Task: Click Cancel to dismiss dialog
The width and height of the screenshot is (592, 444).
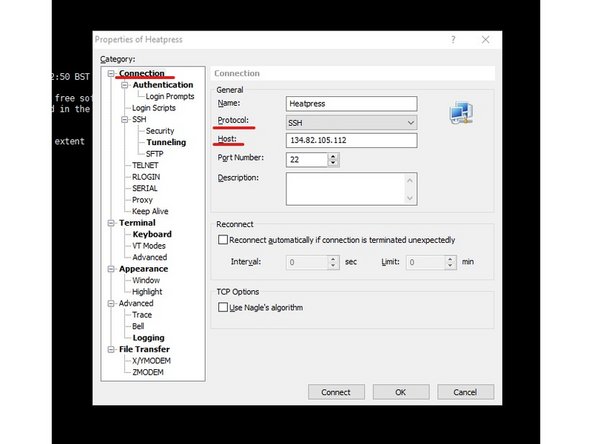Action: 465,392
